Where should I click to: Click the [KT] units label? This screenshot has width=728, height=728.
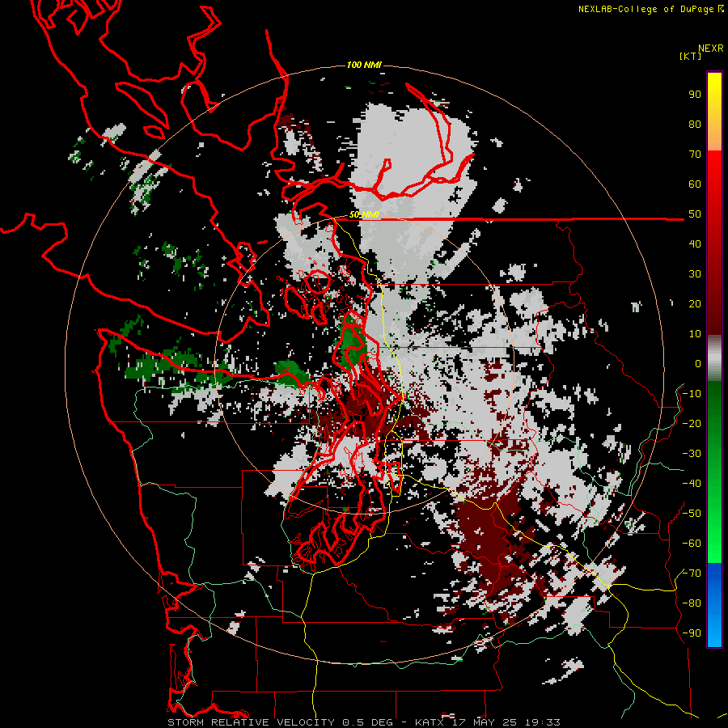[690, 56]
